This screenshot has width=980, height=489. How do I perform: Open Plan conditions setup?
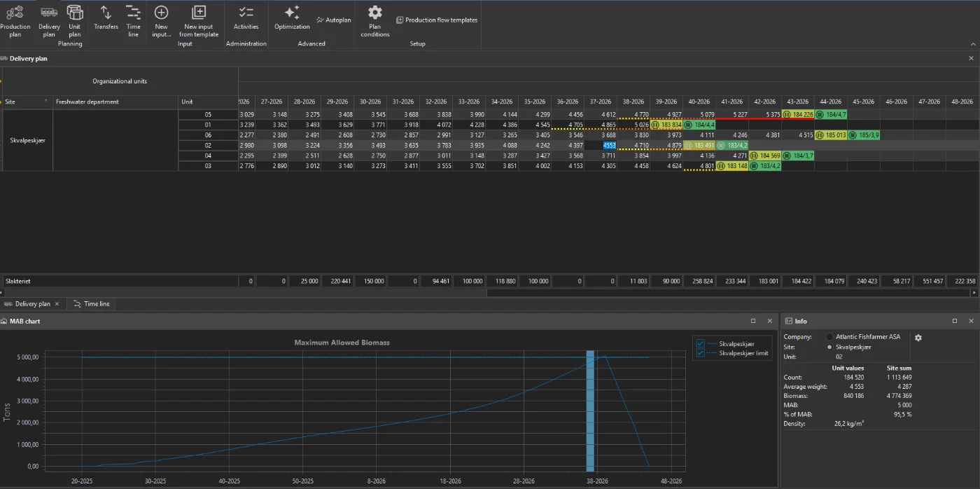(375, 20)
